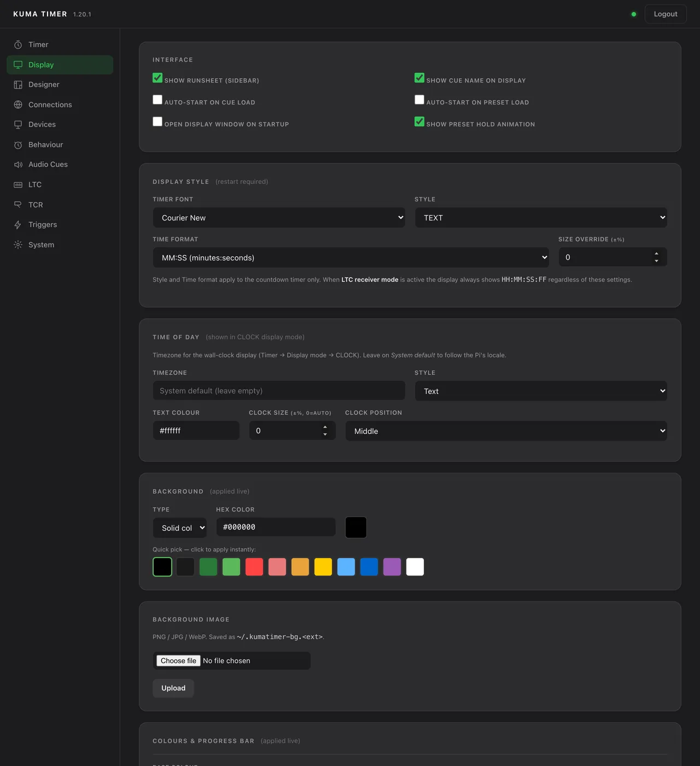Click the Designer layout icon

point(18,85)
